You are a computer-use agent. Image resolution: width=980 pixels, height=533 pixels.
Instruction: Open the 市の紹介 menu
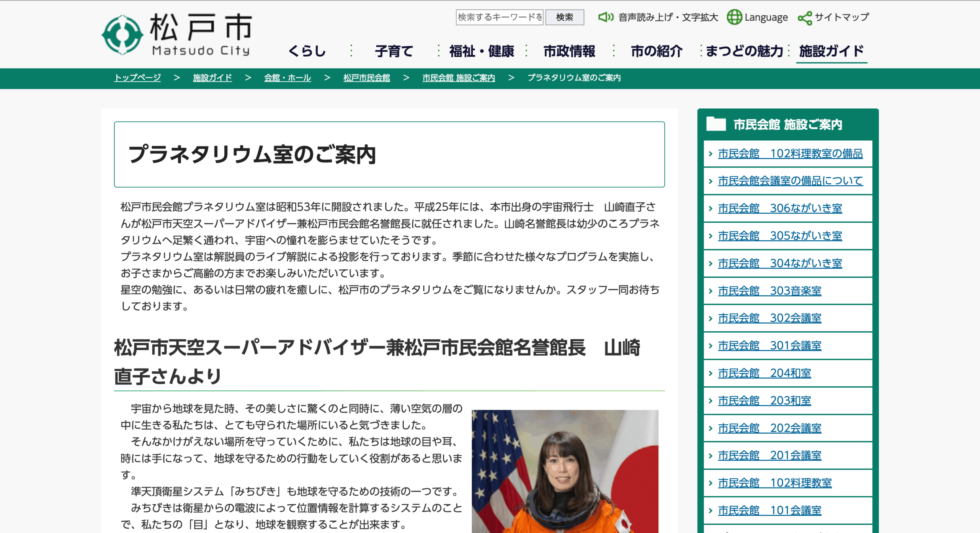657,51
